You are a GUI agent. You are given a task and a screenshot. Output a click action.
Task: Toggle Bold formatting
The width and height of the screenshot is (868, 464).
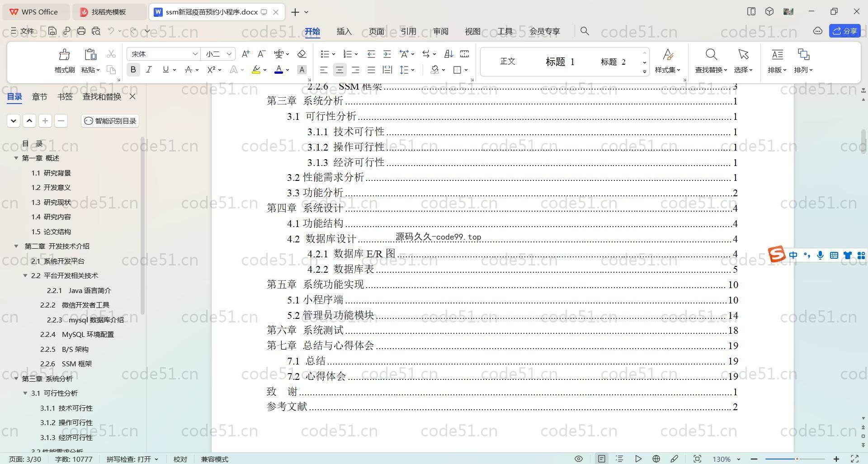click(133, 70)
